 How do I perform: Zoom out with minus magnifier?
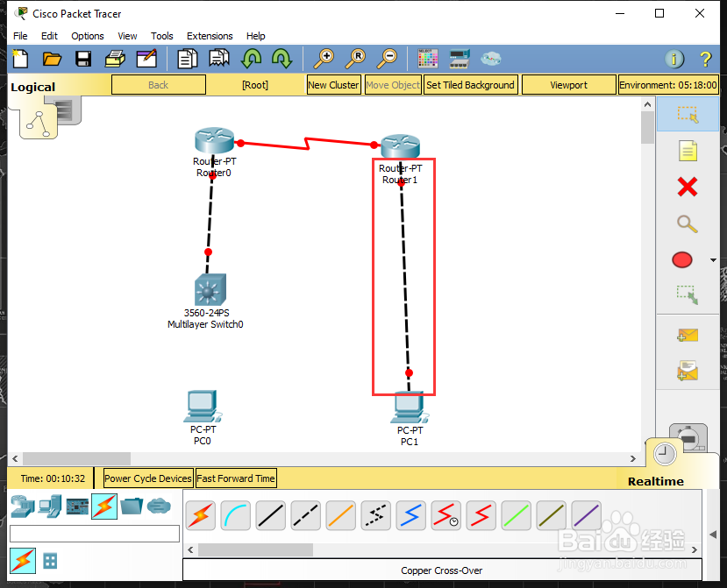click(x=387, y=59)
